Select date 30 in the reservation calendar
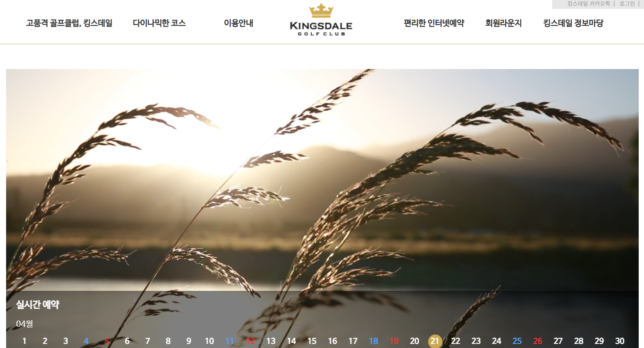The height and width of the screenshot is (348, 644). point(620,341)
